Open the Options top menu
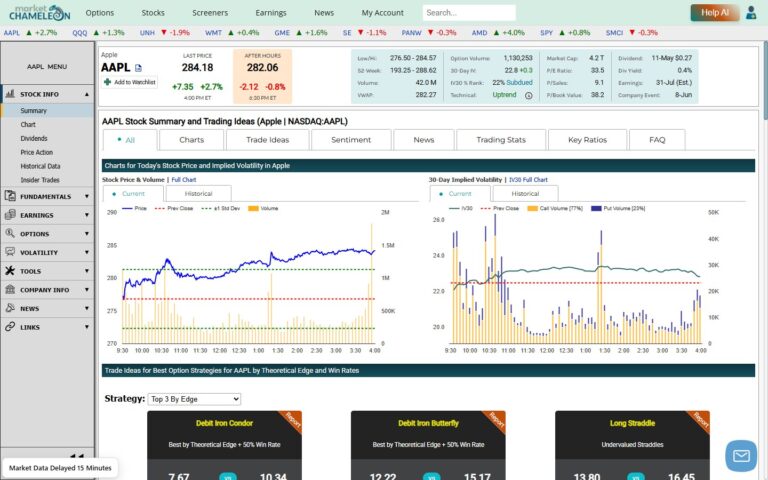Screen dimensions: 768x480 point(99,13)
